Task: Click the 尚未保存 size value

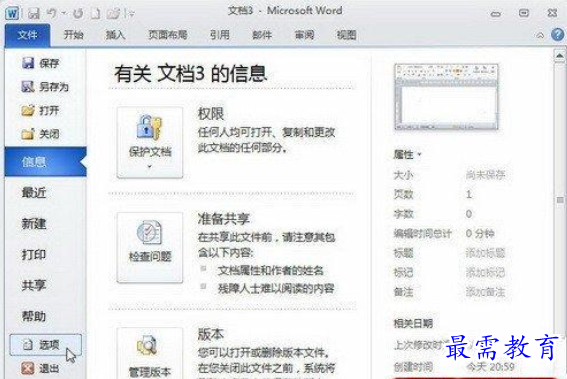Action: click(485, 175)
